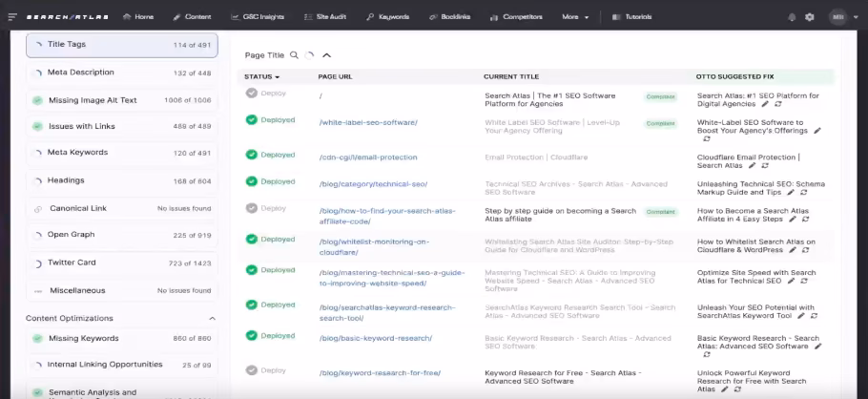
Task: Click the search icon beside Page Title
Action: pyautogui.click(x=294, y=55)
